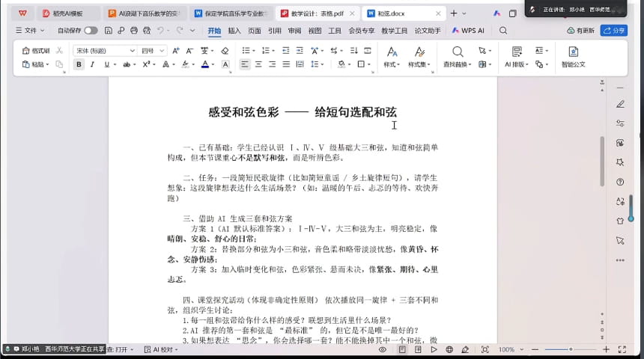This screenshot has width=644, height=359.
Task: Click the undo arrow
Action: pos(160,31)
